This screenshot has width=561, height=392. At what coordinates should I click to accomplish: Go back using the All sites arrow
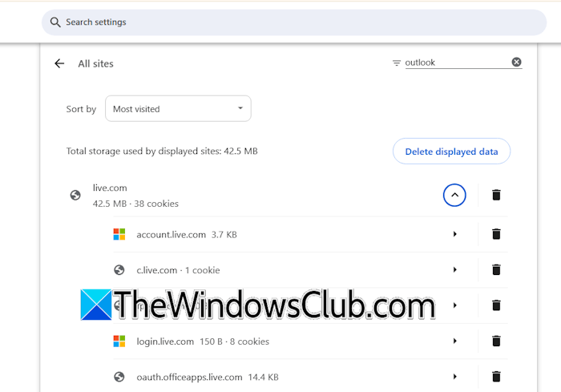[x=59, y=63]
